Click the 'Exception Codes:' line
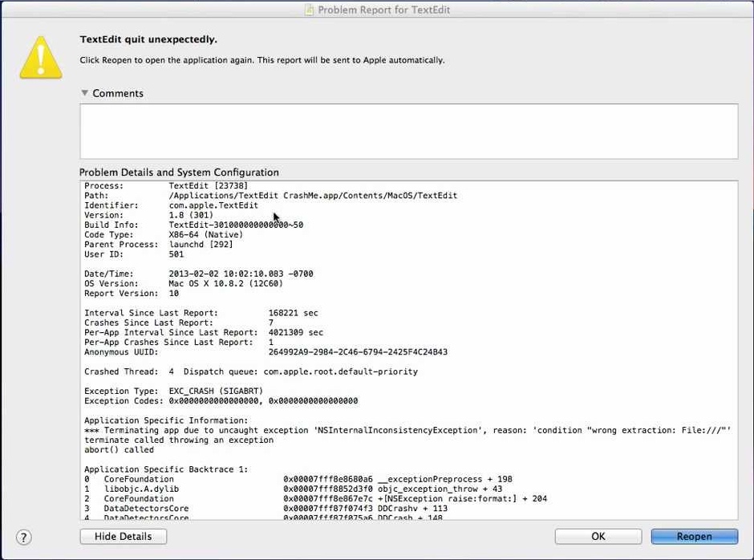The width and height of the screenshot is (754, 560). 221,401
